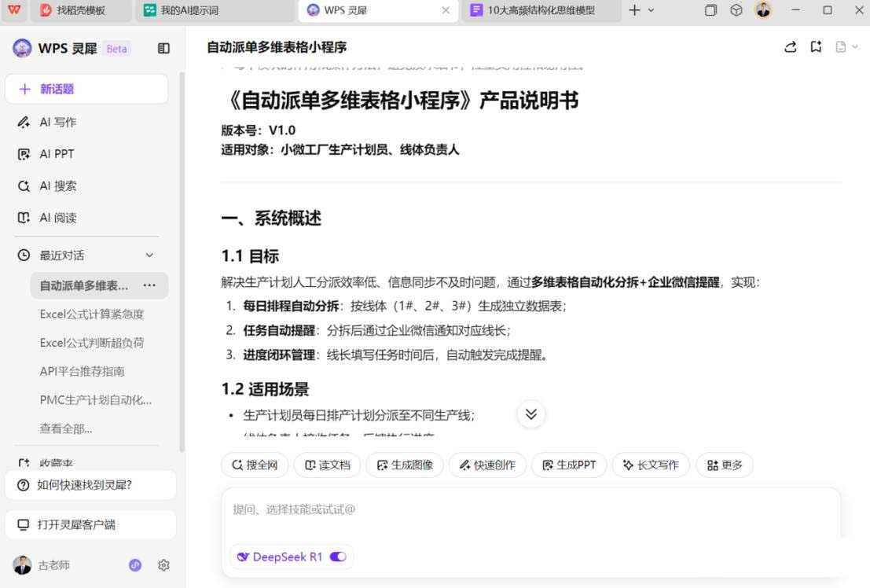Click the conversation title 自动派单多维表格小程序

(277, 47)
